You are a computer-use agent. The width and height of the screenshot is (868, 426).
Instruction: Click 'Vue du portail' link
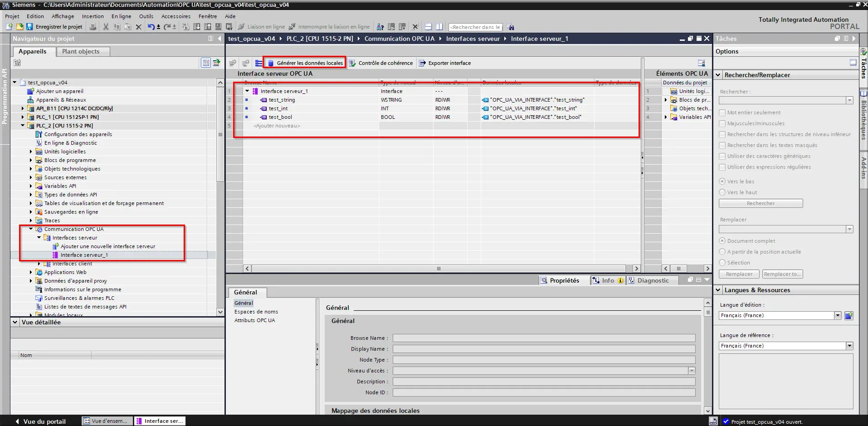coord(40,421)
